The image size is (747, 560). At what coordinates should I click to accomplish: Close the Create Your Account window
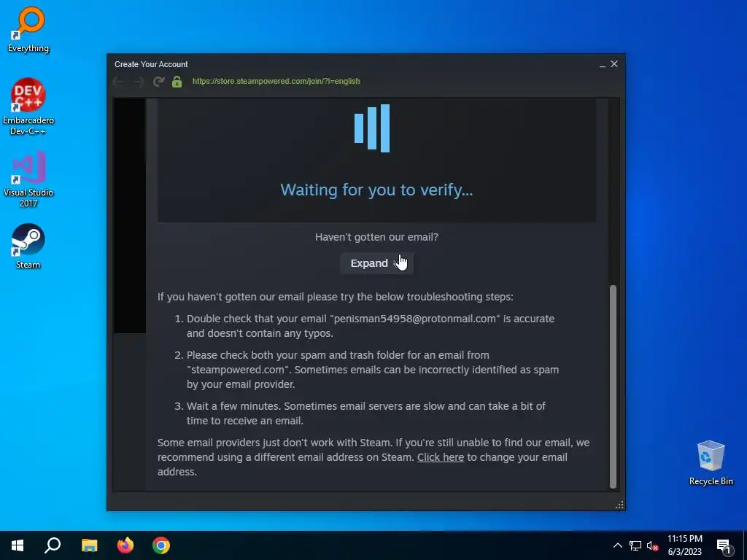tap(614, 64)
